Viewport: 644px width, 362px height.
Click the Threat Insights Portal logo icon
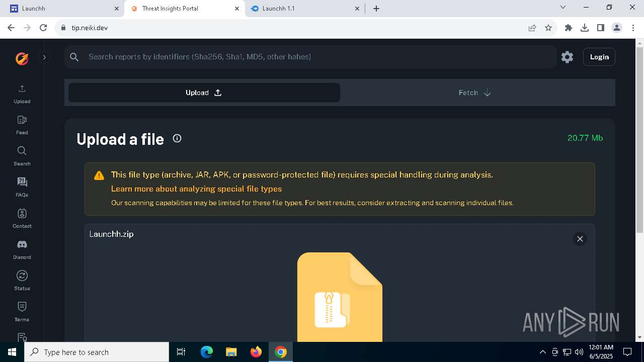[x=22, y=58]
